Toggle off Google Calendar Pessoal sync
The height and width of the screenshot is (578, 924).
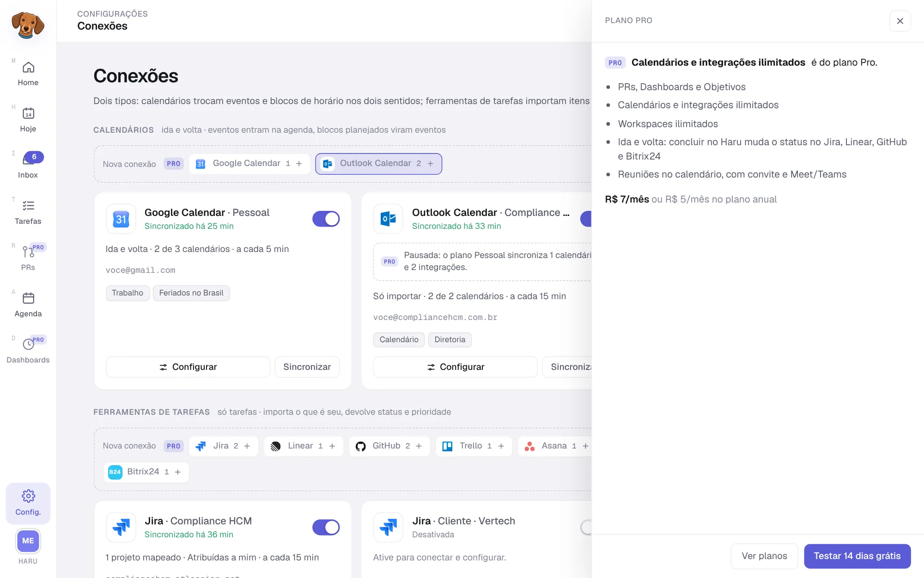326,219
